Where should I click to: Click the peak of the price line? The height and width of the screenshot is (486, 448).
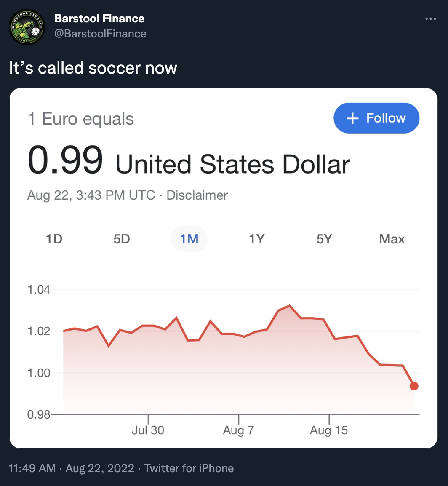click(x=289, y=305)
